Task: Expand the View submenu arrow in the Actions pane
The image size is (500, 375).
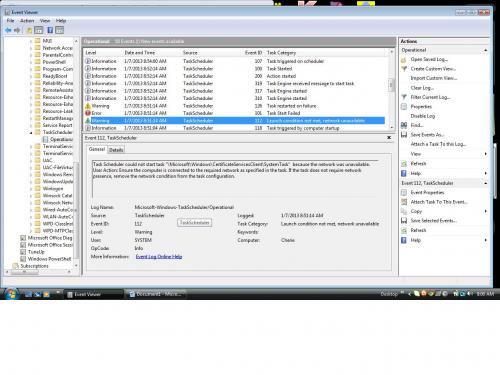Action: pyautogui.click(x=486, y=154)
